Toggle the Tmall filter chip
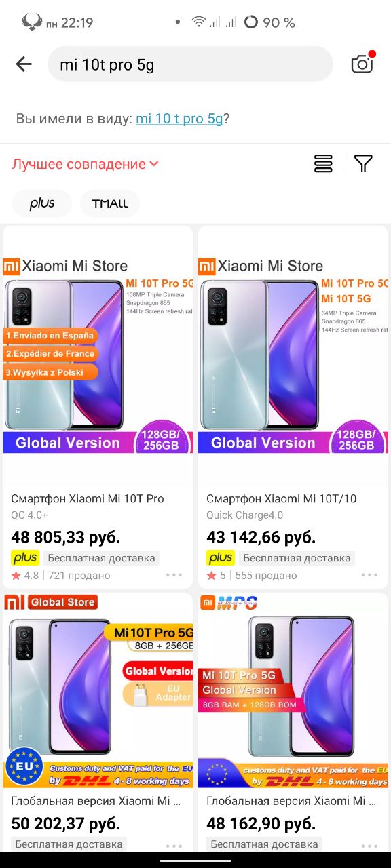391x868 pixels. pyautogui.click(x=110, y=203)
